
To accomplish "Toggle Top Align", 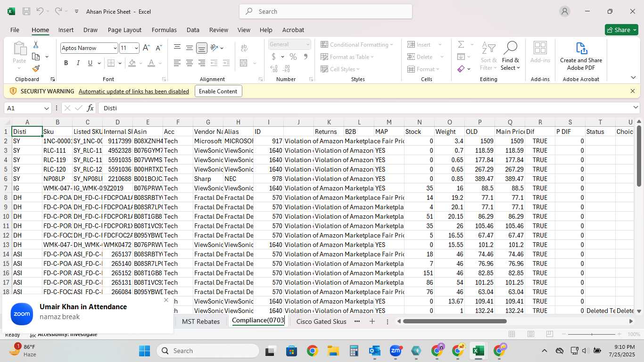I will (177, 48).
